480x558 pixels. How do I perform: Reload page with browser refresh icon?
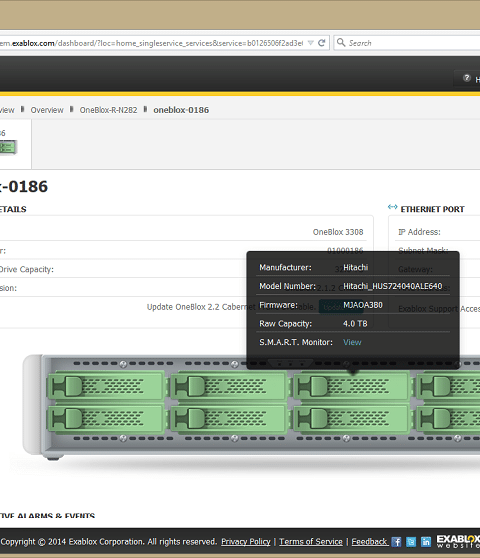(x=322, y=43)
